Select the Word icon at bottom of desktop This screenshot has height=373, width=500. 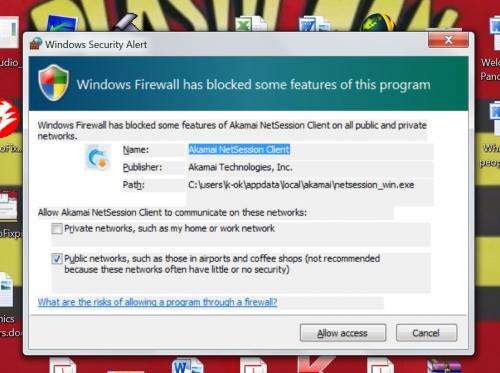click(x=187, y=365)
